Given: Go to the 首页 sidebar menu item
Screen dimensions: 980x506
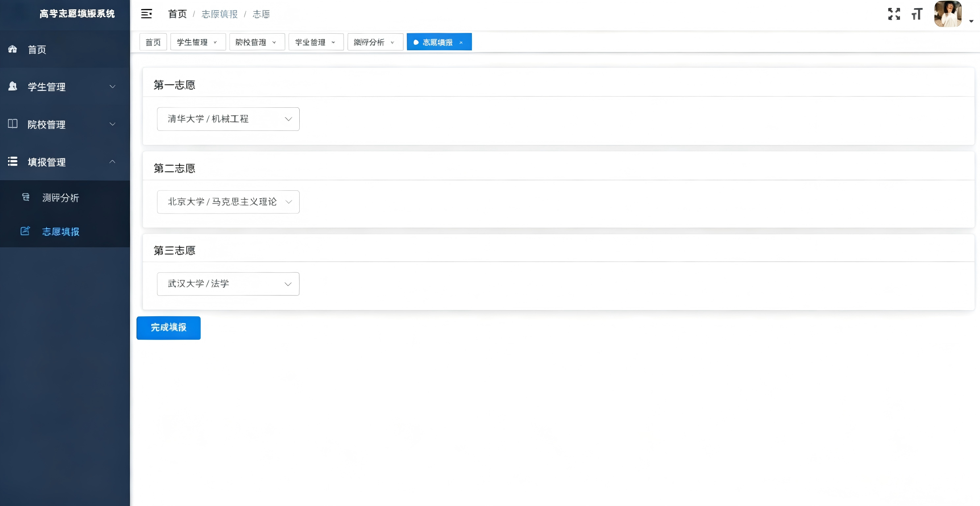Looking at the screenshot, I should pyautogui.click(x=65, y=49).
